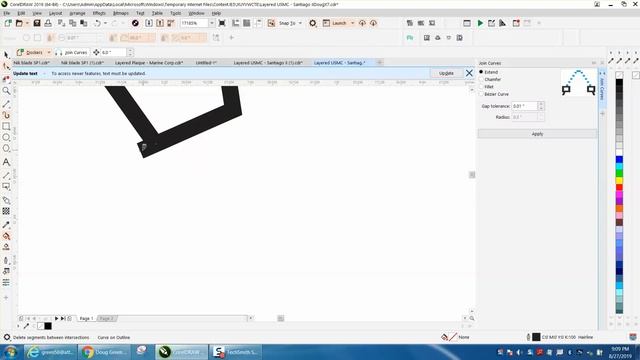Click the Export icon
This screenshot has width=640, height=360.
[x=160, y=23]
